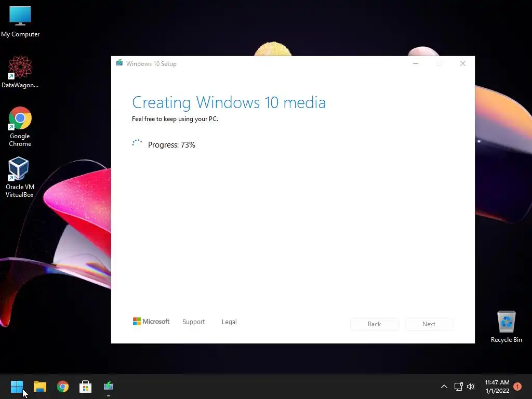Screen dimensions: 532x399
Task: Click the Microsoft logo in Setup
Action: (x=151, y=321)
